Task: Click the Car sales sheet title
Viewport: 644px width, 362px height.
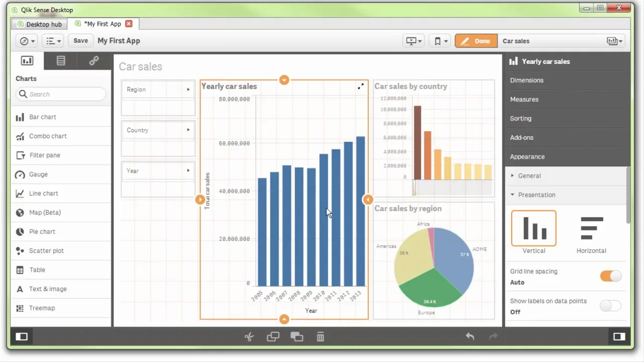Action: coord(140,66)
